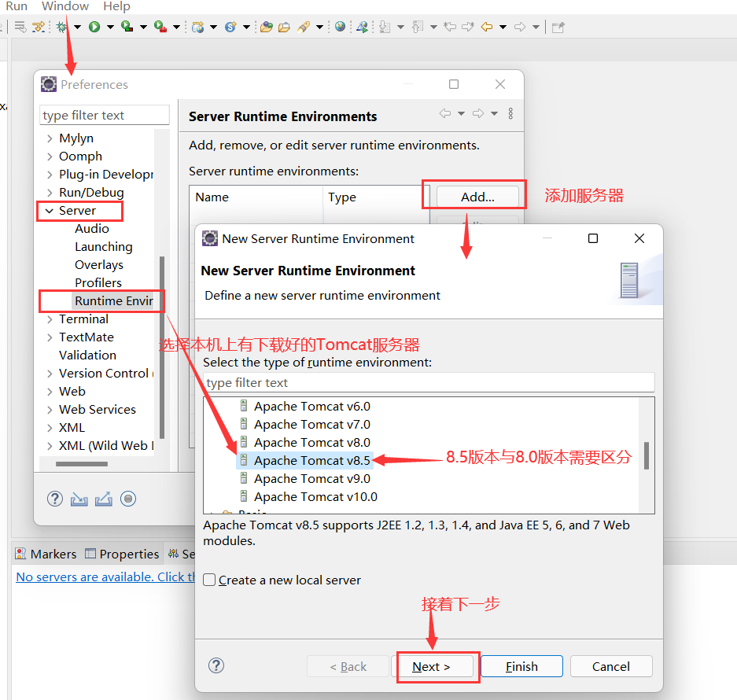Focus Preferences type filter text field
The height and width of the screenshot is (700, 737).
tap(105, 115)
